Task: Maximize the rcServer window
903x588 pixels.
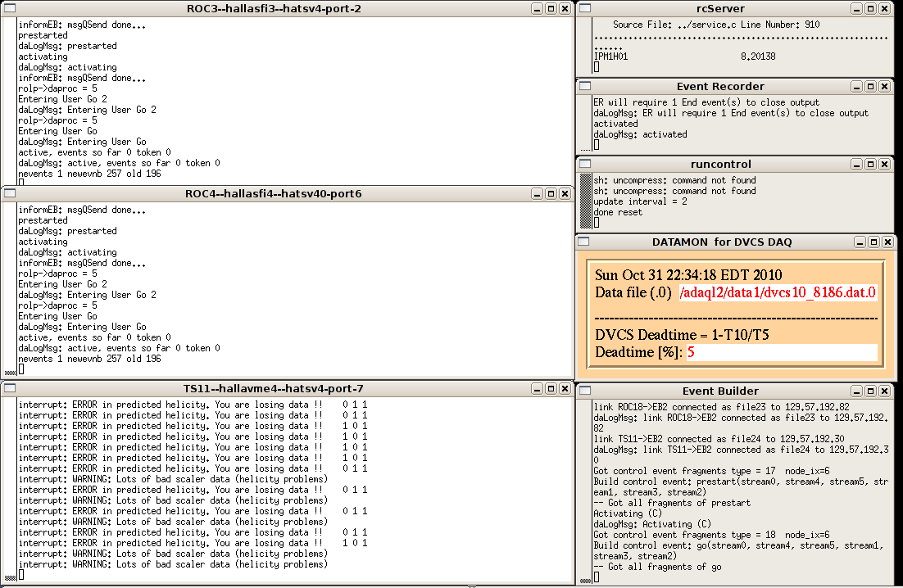Action: pyautogui.click(x=871, y=9)
